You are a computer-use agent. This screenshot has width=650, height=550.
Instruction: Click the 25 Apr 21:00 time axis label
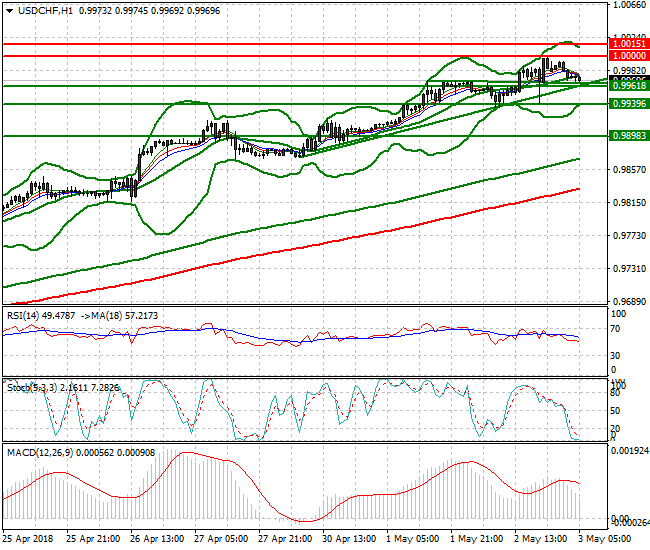click(93, 539)
